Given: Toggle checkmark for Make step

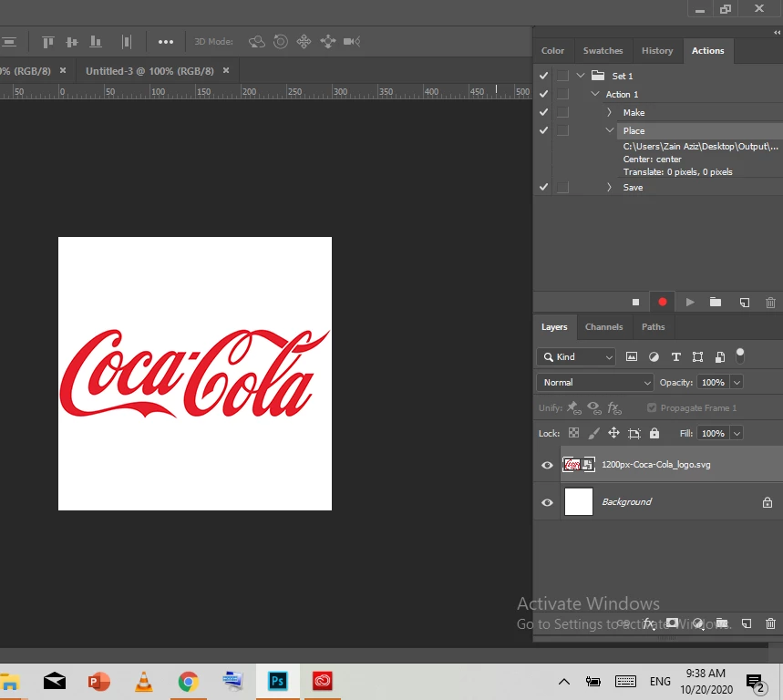Looking at the screenshot, I should tap(544, 112).
